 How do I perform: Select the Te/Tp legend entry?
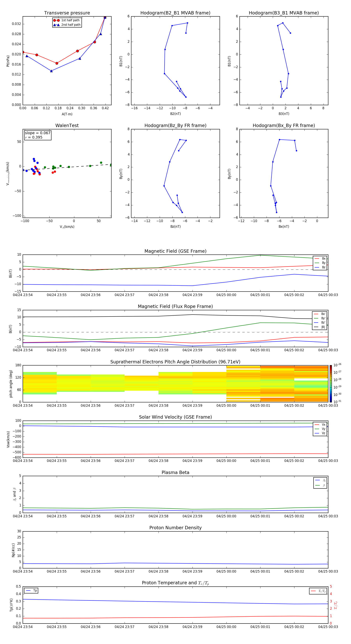coord(318,591)
